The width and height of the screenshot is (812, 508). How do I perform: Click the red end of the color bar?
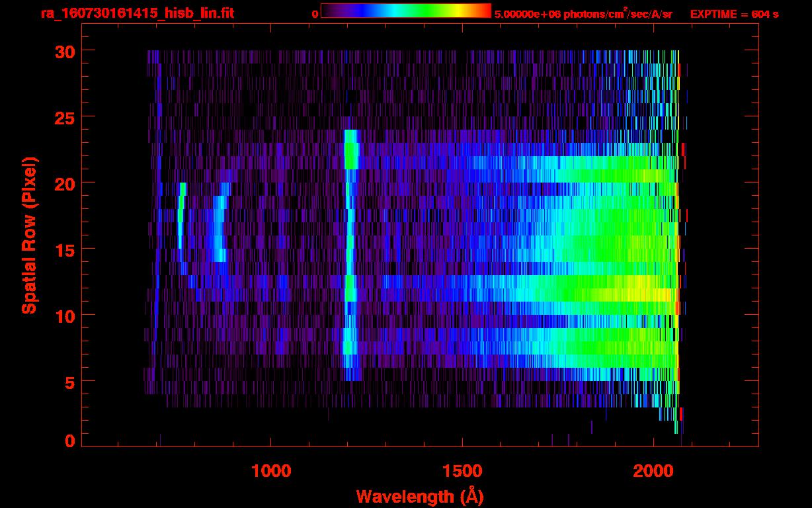click(x=486, y=11)
